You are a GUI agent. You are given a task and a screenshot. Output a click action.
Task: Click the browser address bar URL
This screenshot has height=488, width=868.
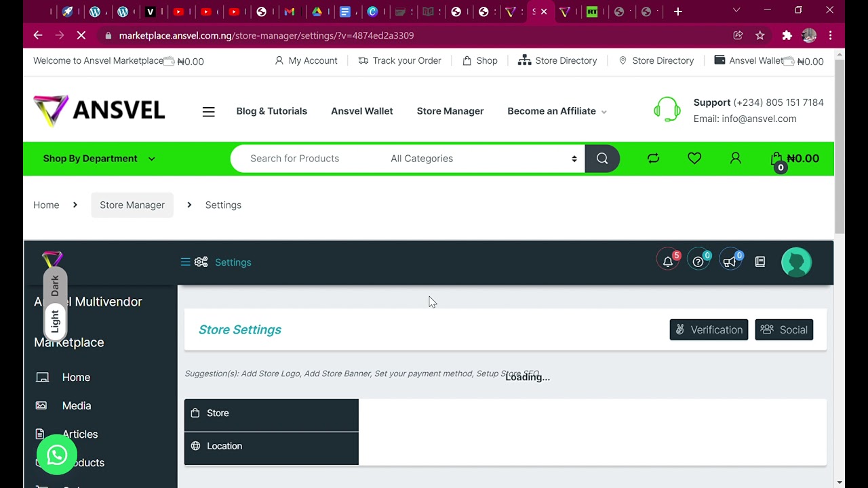pos(266,35)
